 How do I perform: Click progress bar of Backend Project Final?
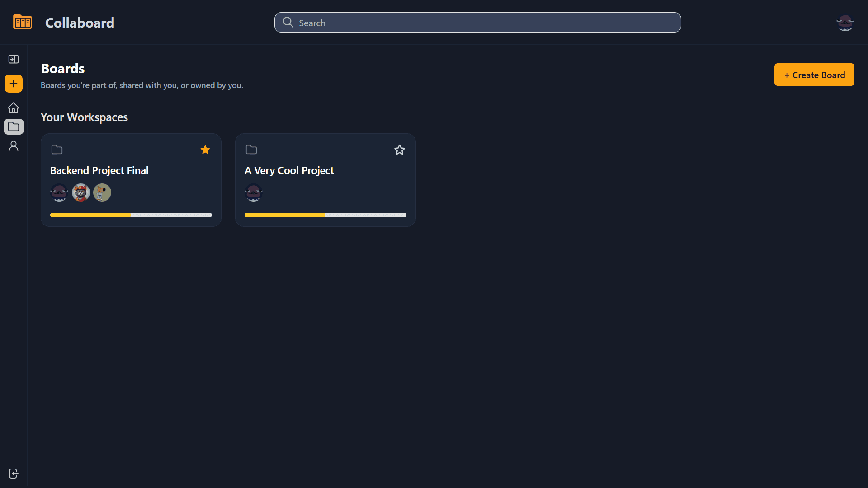coord(131,215)
